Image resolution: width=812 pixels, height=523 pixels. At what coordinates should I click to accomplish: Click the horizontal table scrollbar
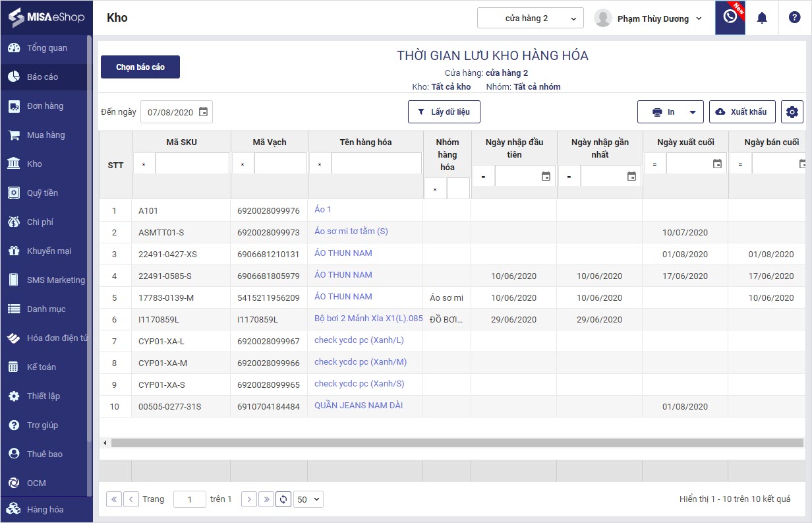pos(455,443)
